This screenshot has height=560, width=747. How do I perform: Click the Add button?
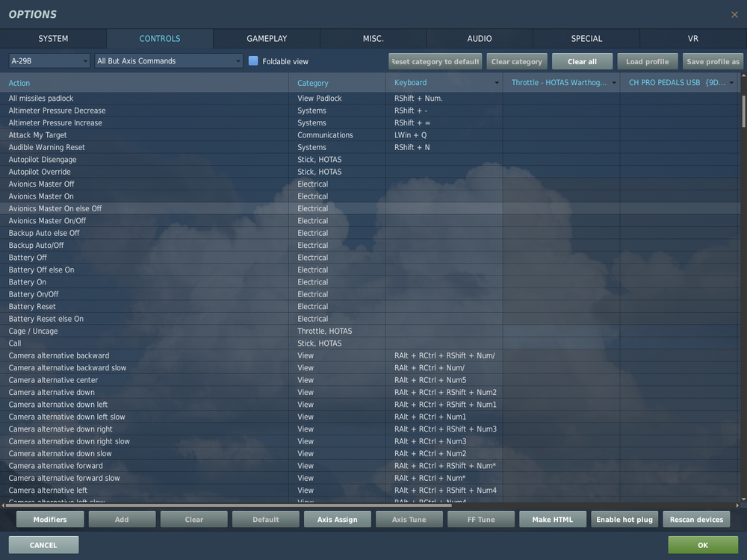click(x=122, y=520)
